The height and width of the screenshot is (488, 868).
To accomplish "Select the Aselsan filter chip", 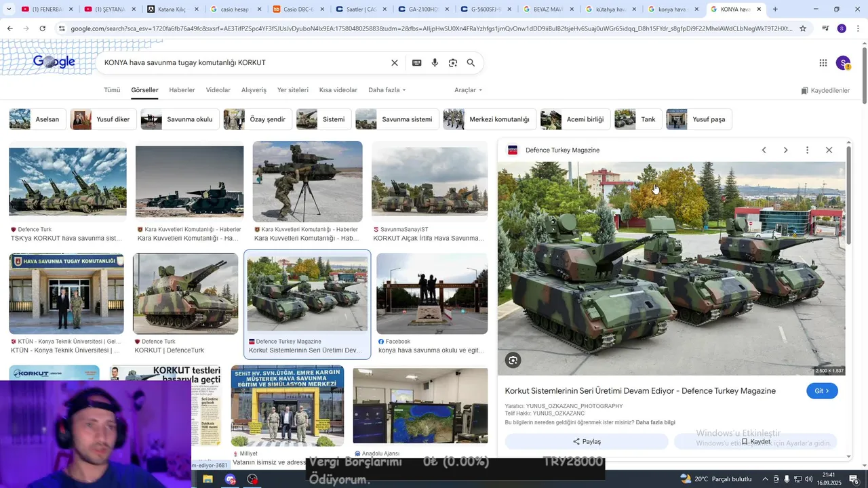I will [37, 119].
